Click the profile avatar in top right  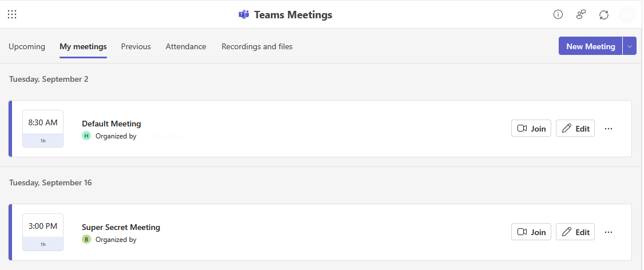627,15
